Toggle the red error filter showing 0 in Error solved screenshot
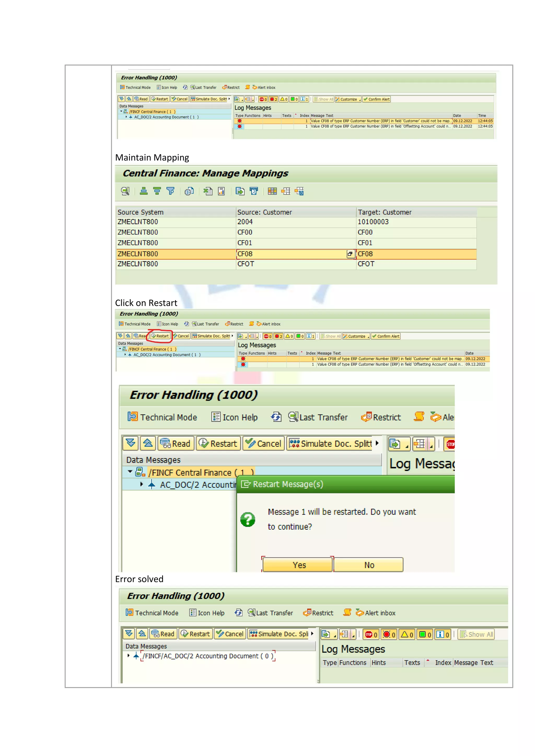This screenshot has width=535, height=756. point(389,634)
